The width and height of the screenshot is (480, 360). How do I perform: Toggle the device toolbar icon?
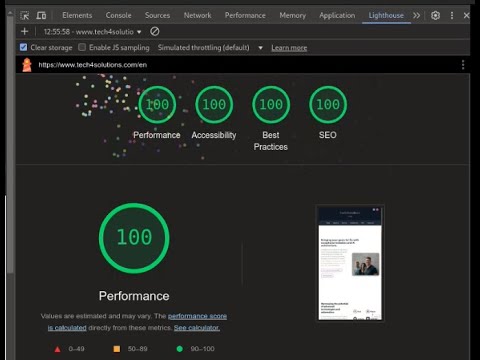click(x=41, y=15)
